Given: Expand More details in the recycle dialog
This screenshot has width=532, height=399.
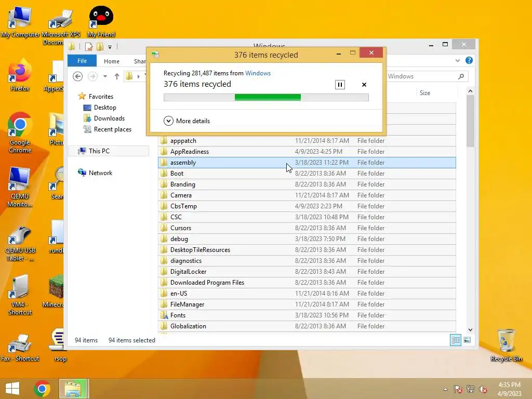Looking at the screenshot, I should pyautogui.click(x=187, y=121).
